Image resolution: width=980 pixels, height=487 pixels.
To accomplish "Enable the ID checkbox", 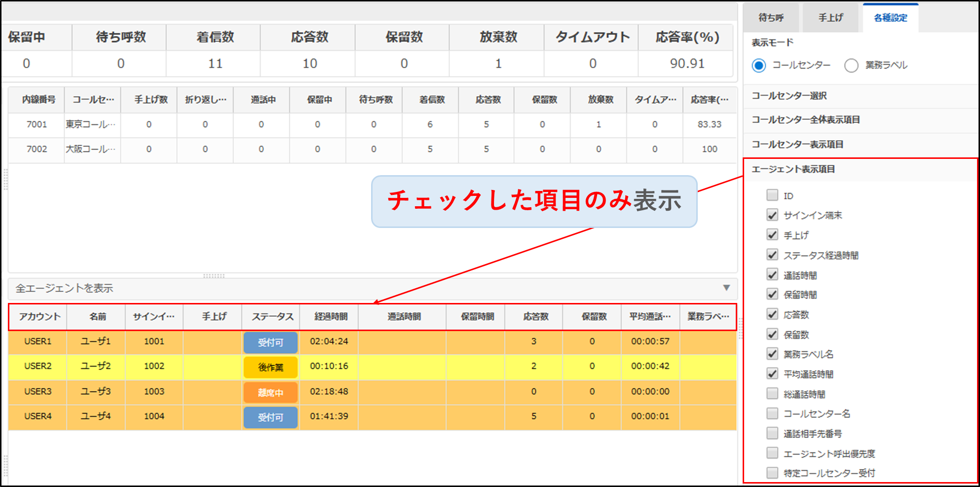I will tap(772, 195).
